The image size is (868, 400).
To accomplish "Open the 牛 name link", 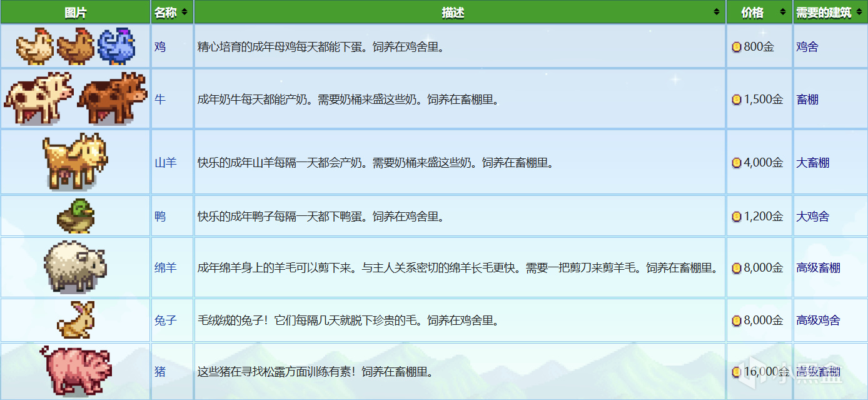I will (x=160, y=99).
